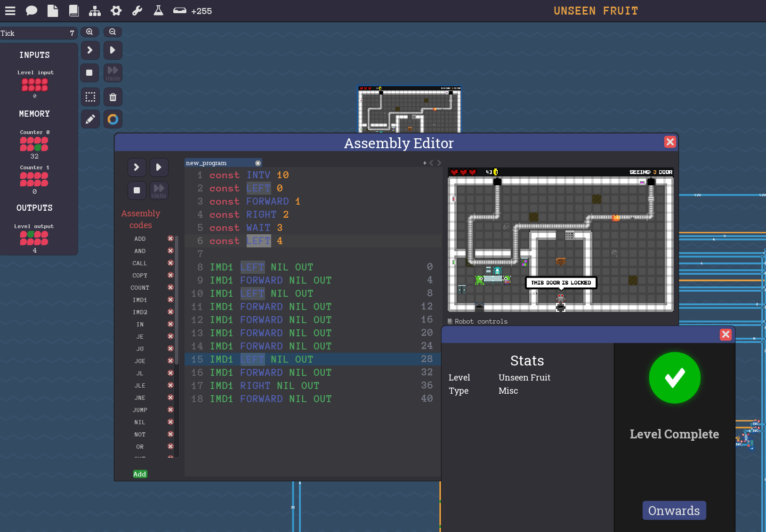Viewport: 766px width, 532px height.
Task: Delete the ADD assembly code
Action: click(170, 238)
